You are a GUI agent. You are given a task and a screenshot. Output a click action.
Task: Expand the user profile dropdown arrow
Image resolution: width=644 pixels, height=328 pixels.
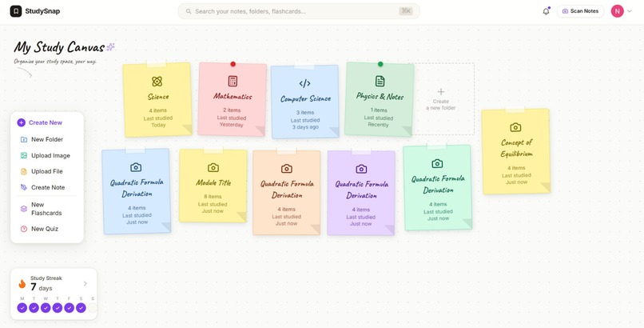[629, 11]
